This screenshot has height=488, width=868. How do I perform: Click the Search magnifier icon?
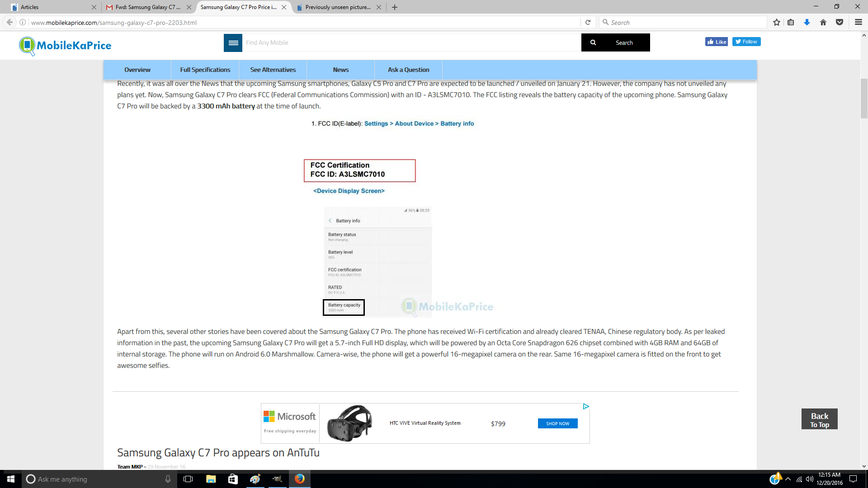pyautogui.click(x=593, y=42)
